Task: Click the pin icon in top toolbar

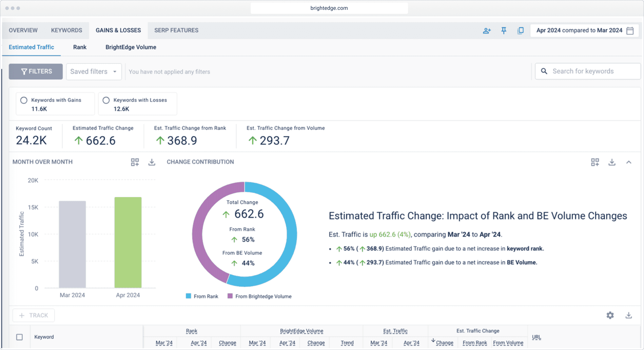Action: tap(504, 31)
